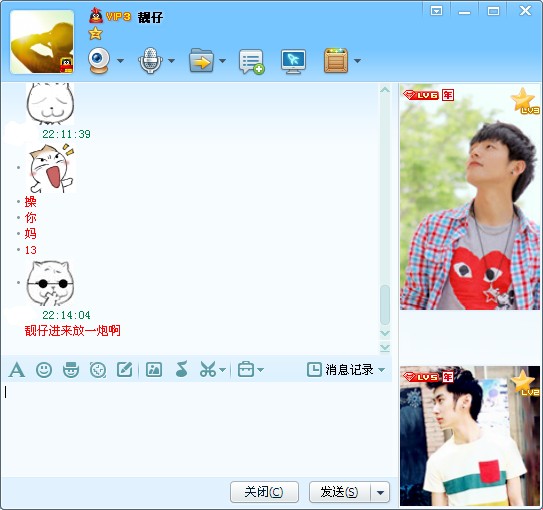Click the LV2 star badge on bottom photo
The height and width of the screenshot is (510, 543).
pos(525,383)
